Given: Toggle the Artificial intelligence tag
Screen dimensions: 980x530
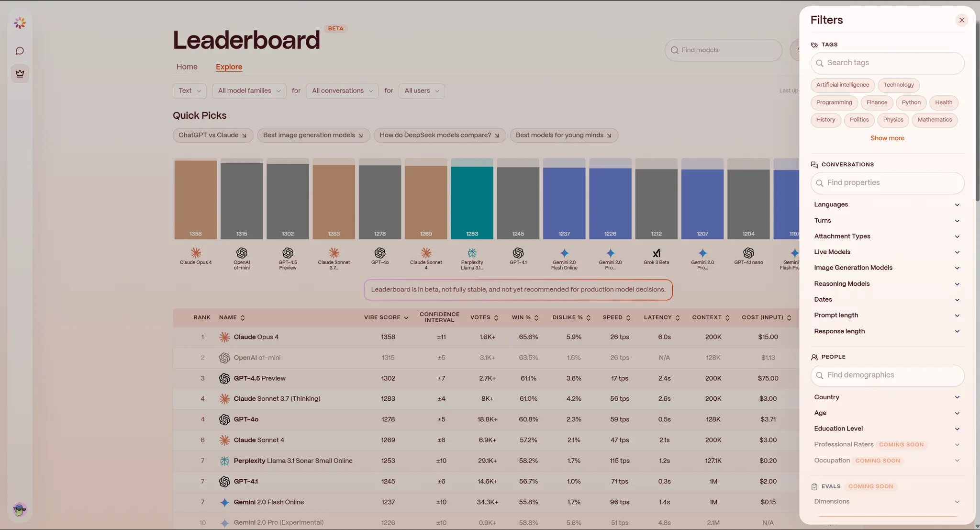Looking at the screenshot, I should click(x=842, y=85).
